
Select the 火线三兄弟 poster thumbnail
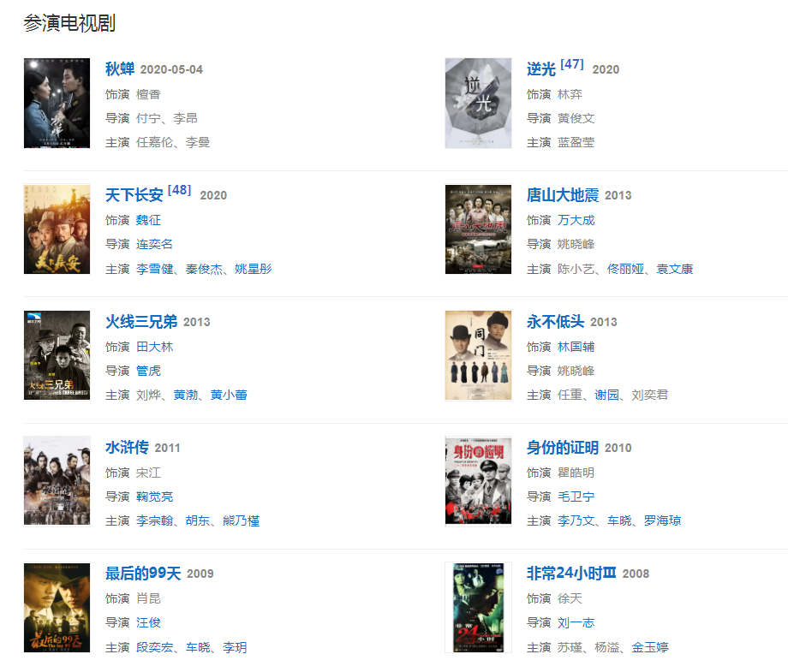[57, 355]
